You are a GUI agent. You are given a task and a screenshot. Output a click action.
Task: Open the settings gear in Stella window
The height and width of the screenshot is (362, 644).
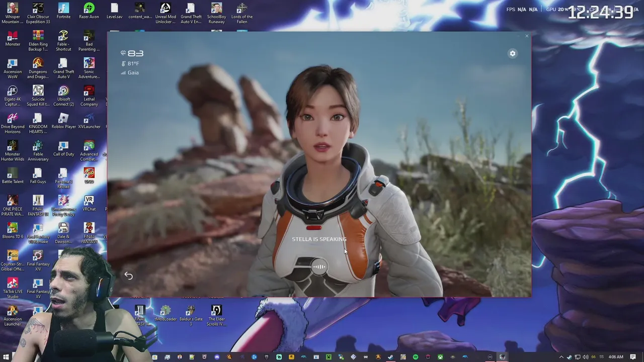512,53
